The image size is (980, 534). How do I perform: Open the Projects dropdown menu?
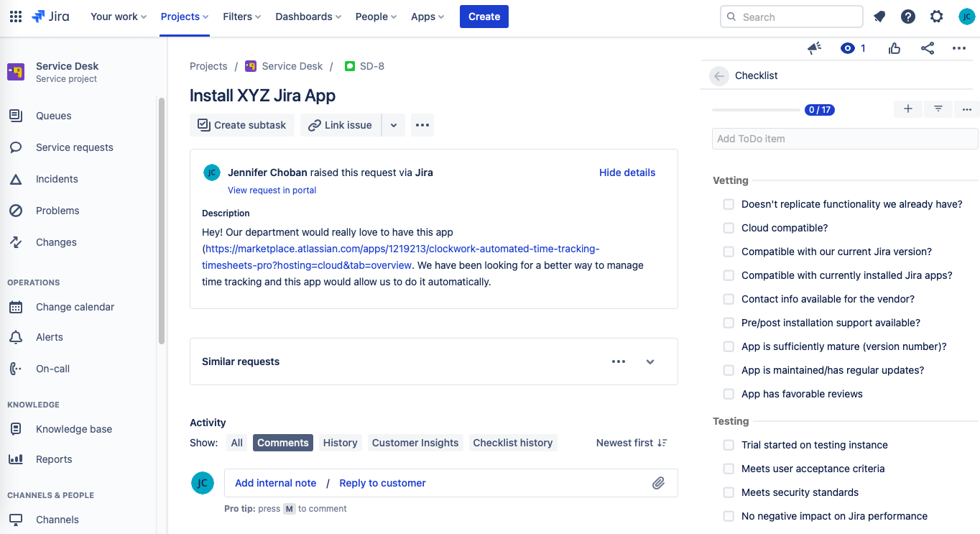185,17
